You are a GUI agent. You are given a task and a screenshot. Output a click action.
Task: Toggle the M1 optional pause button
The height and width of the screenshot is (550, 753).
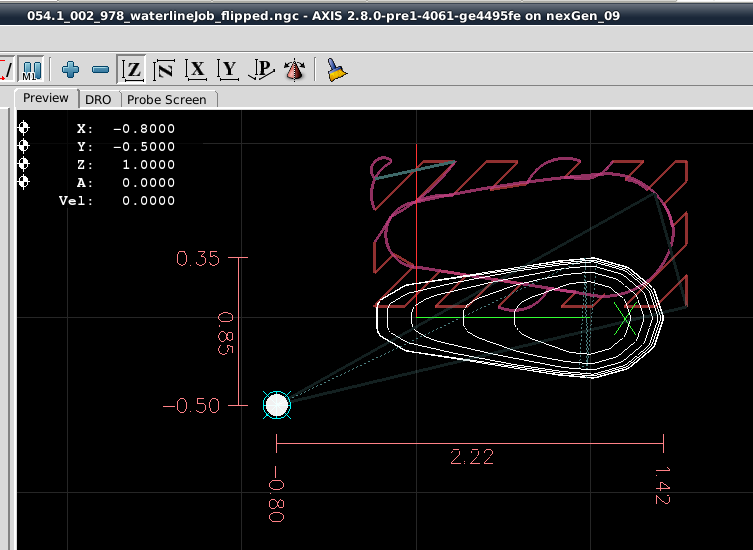(31, 69)
